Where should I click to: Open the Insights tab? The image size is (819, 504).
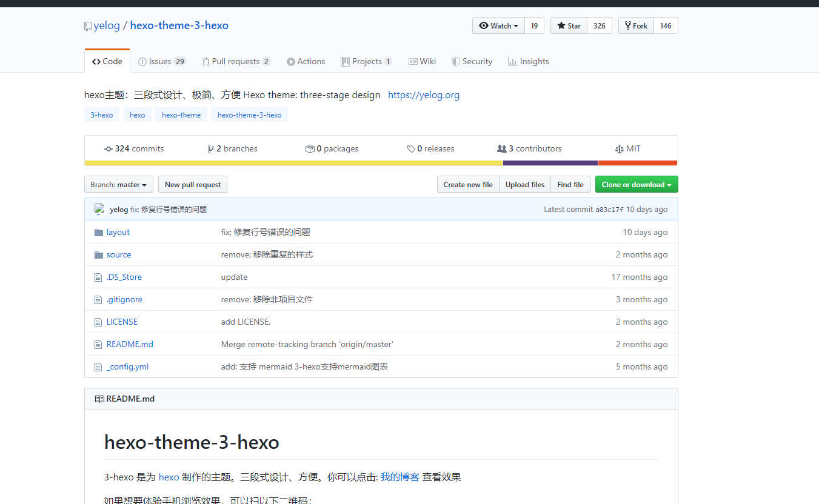click(529, 61)
